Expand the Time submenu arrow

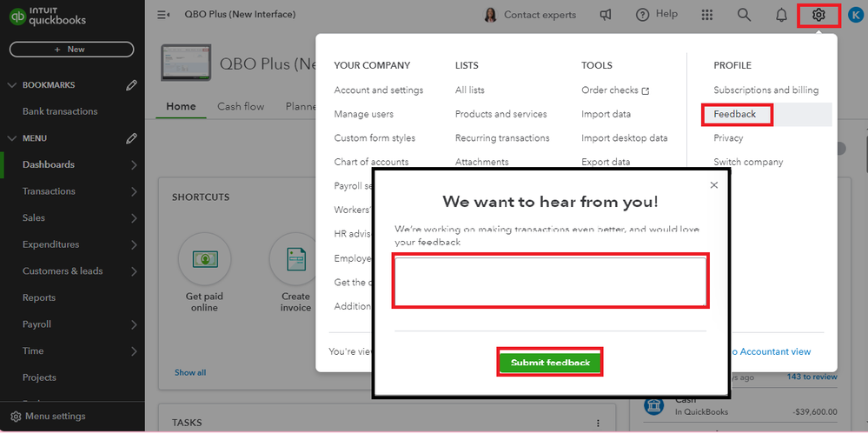[134, 351]
